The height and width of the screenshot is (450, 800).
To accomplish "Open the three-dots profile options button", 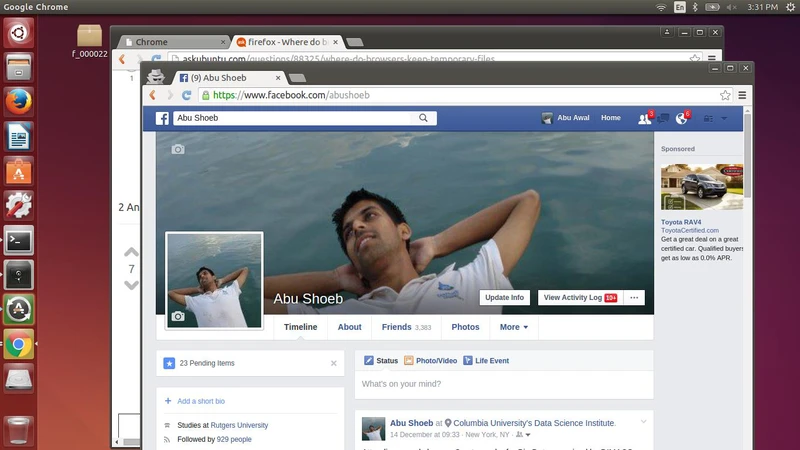I will tap(634, 297).
